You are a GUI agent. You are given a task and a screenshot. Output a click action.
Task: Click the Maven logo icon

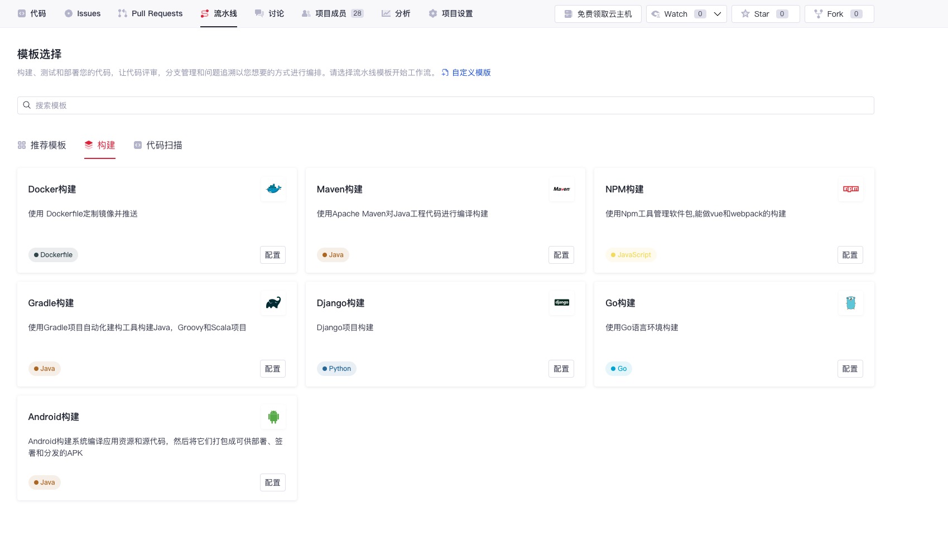pyautogui.click(x=561, y=189)
